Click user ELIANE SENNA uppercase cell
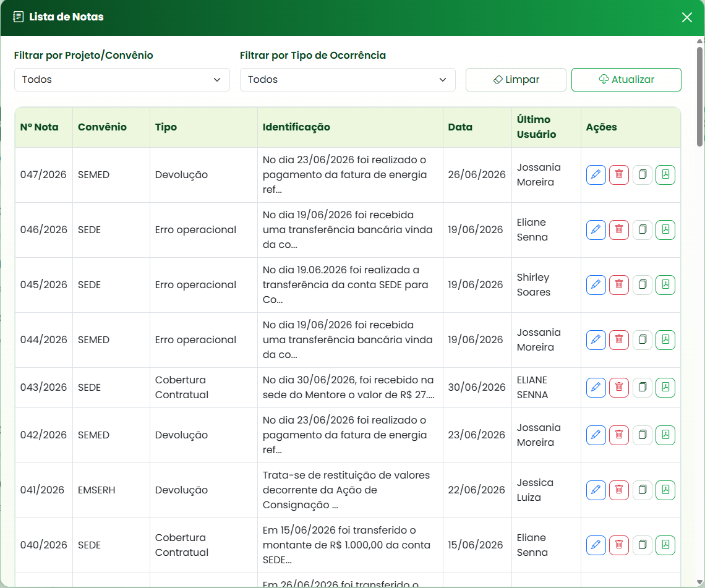The image size is (705, 588). [x=546, y=388]
